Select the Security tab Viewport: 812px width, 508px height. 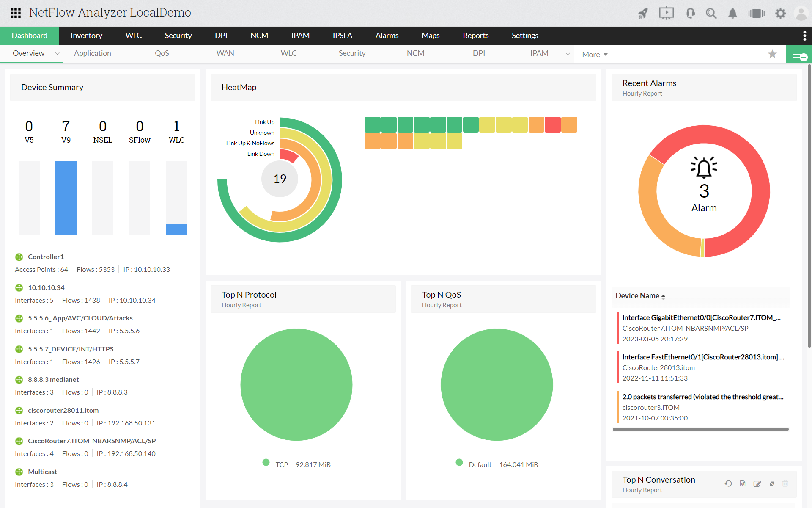pos(177,35)
